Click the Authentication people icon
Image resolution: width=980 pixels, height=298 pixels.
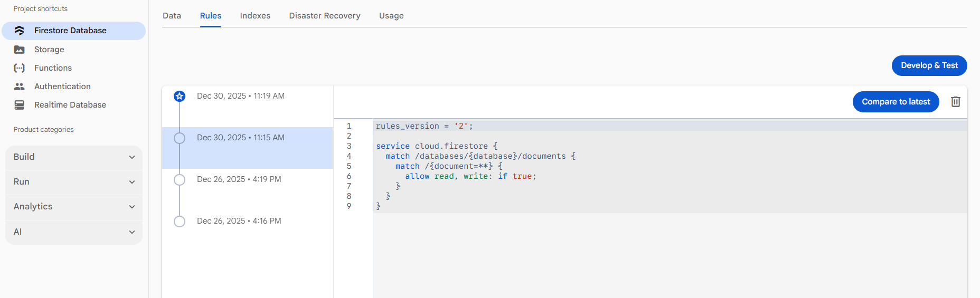pos(20,86)
